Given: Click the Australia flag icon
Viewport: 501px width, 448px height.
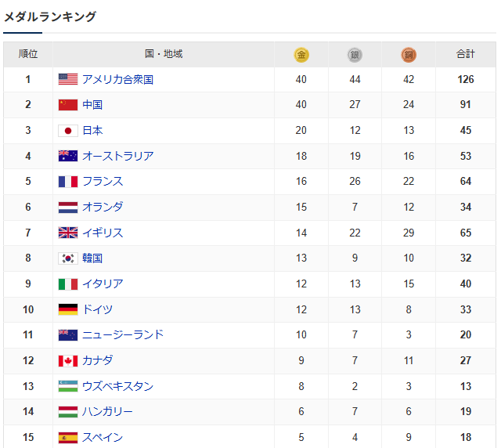Looking at the screenshot, I should pos(68,156).
